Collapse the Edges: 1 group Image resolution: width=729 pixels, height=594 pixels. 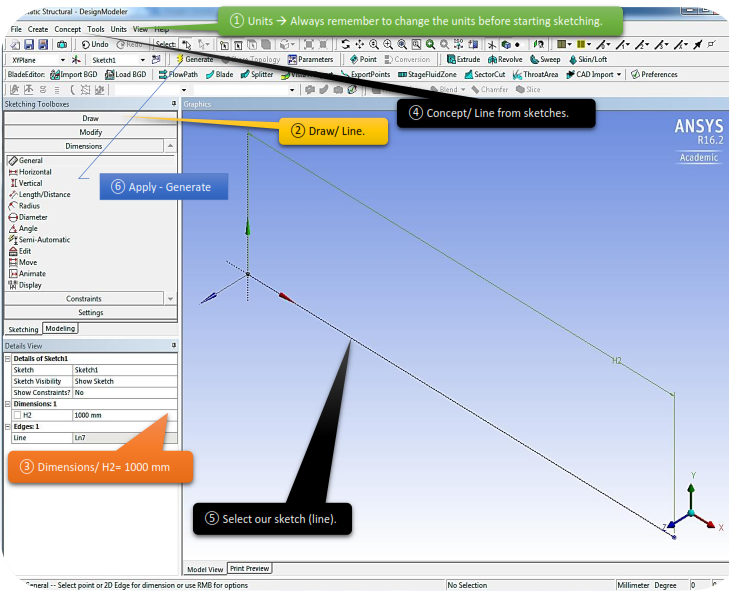tap(8, 426)
